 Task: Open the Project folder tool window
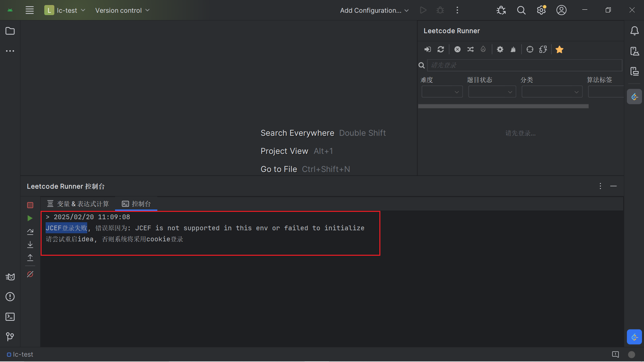(10, 31)
